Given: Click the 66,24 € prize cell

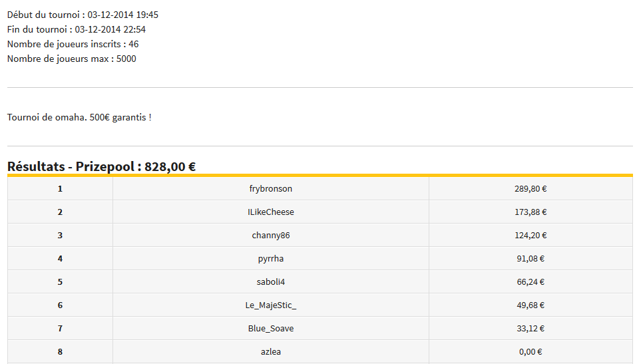Looking at the screenshot, I should [531, 281].
